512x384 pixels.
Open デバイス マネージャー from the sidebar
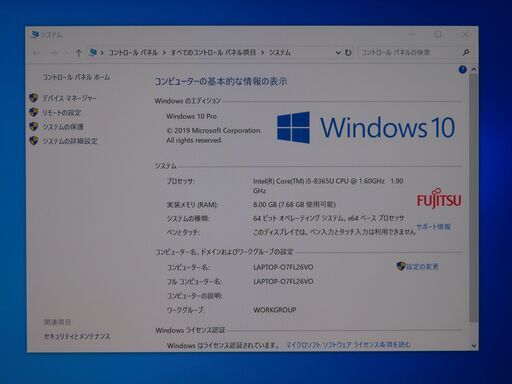pos(69,98)
